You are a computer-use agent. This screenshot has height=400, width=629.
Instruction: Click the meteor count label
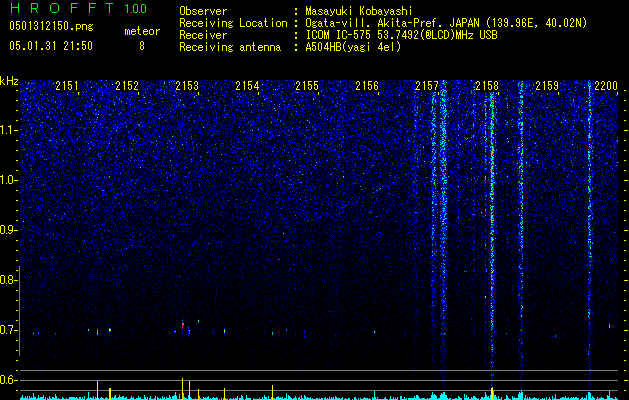tap(142, 31)
